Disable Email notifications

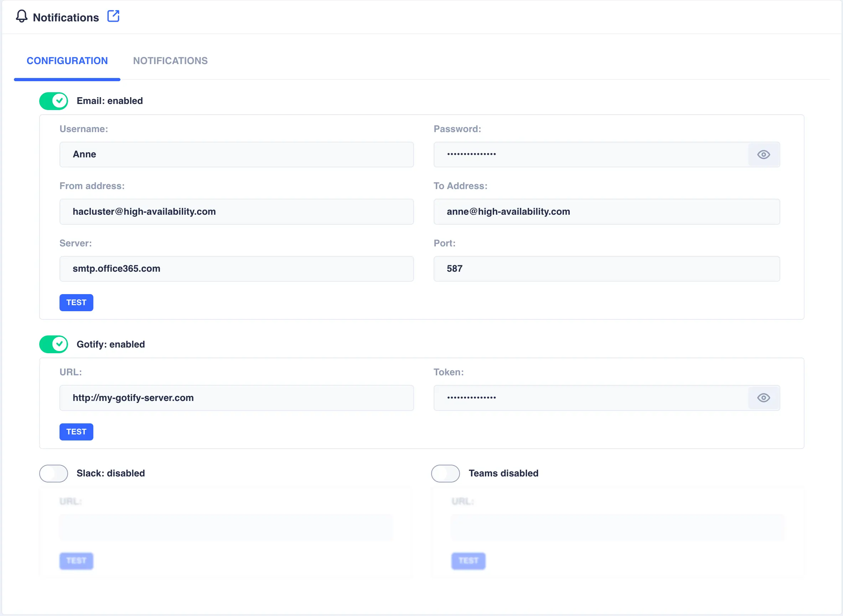(x=53, y=101)
